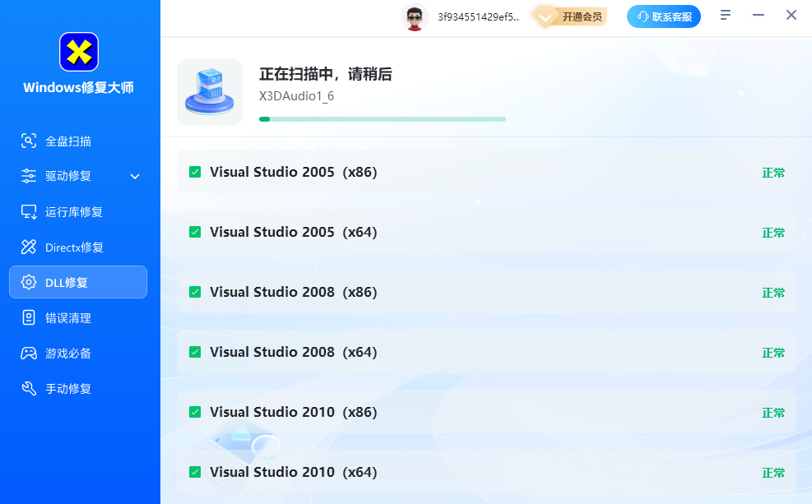Click 正常 status of Visual Studio 2005 (x86)
The width and height of the screenshot is (812, 504).
pos(773,173)
